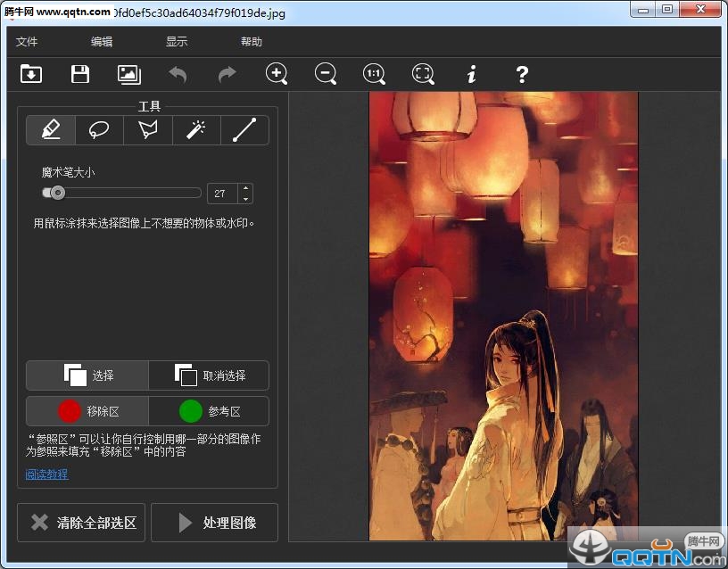The width and height of the screenshot is (728, 569).
Task: Decrease the marker size spinner value
Action: tap(245, 198)
